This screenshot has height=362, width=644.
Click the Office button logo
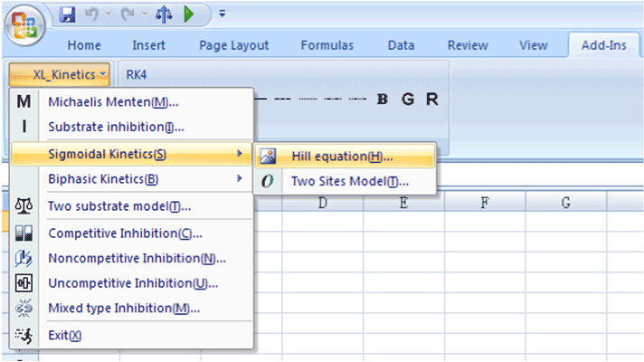[24, 25]
